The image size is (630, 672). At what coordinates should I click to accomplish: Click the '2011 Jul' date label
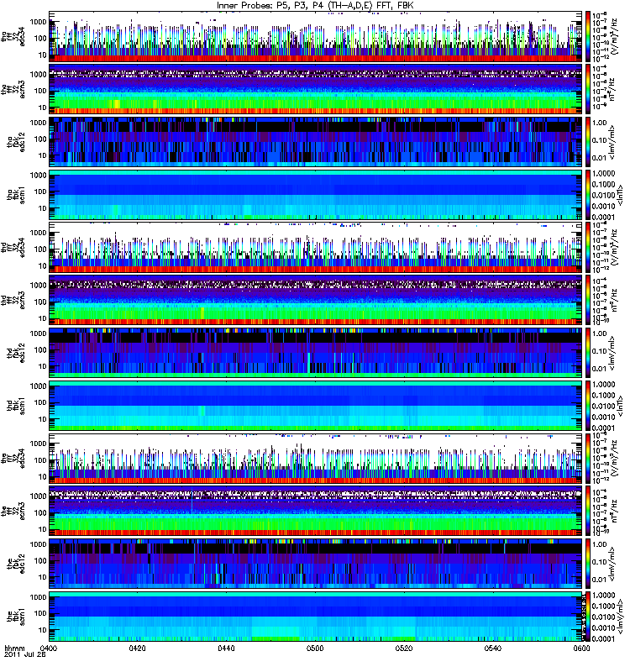click(x=20, y=654)
